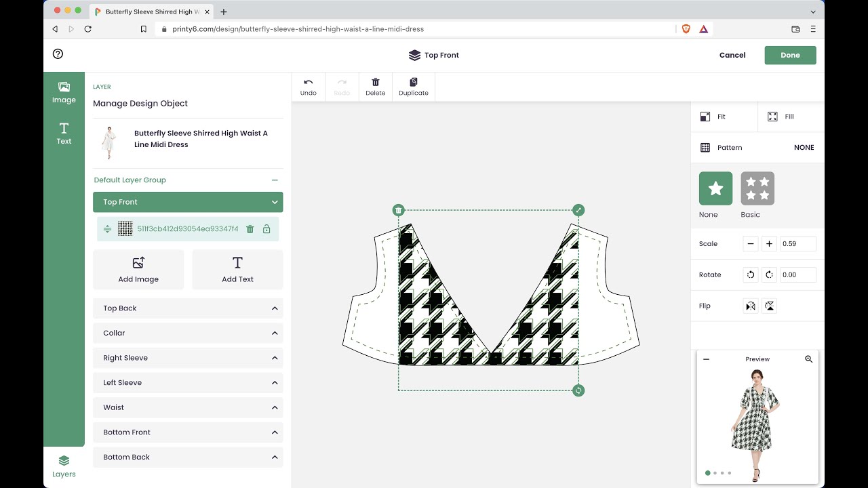Bookmark this page

[143, 29]
